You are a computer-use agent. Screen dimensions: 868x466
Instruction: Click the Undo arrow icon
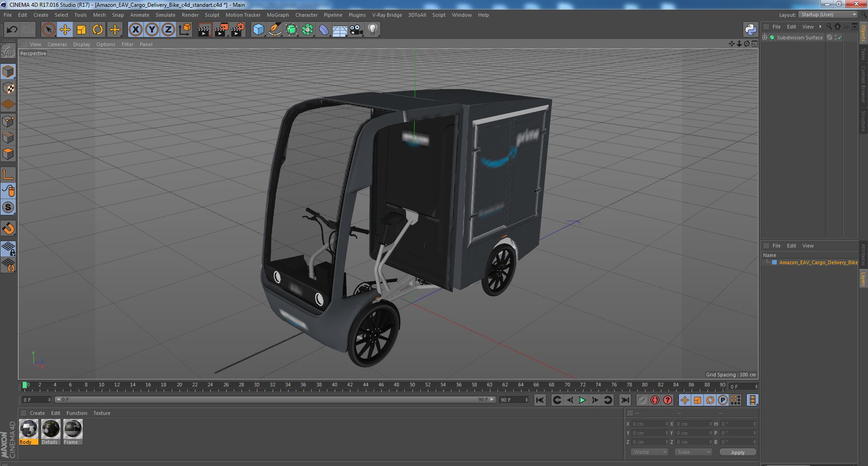click(x=12, y=30)
